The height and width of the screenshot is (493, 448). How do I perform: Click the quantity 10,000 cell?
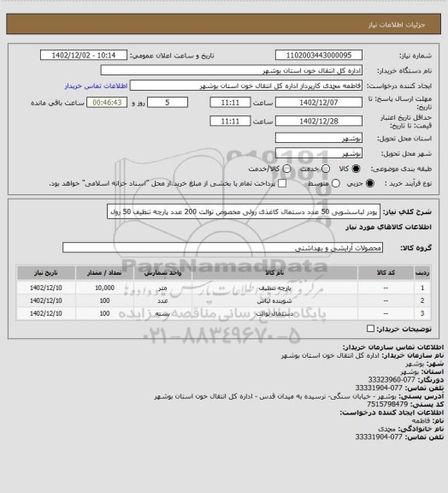[104, 288]
